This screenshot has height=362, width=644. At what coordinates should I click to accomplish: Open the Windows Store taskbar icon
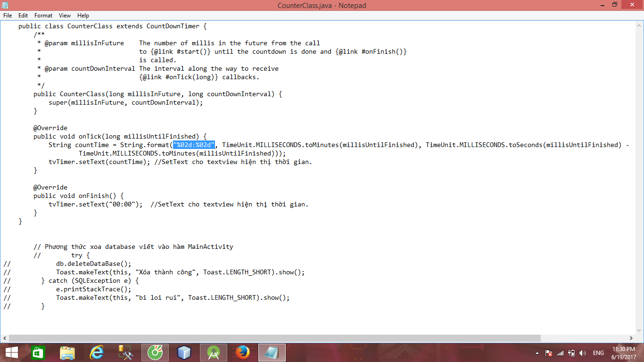pyautogui.click(x=38, y=352)
